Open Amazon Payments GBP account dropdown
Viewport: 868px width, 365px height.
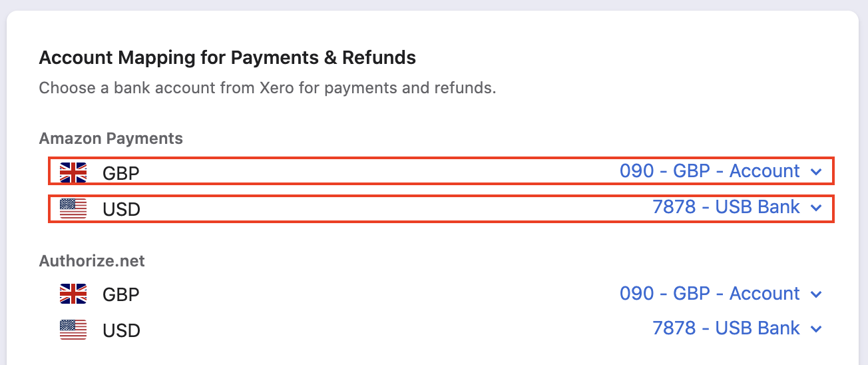tap(710, 171)
